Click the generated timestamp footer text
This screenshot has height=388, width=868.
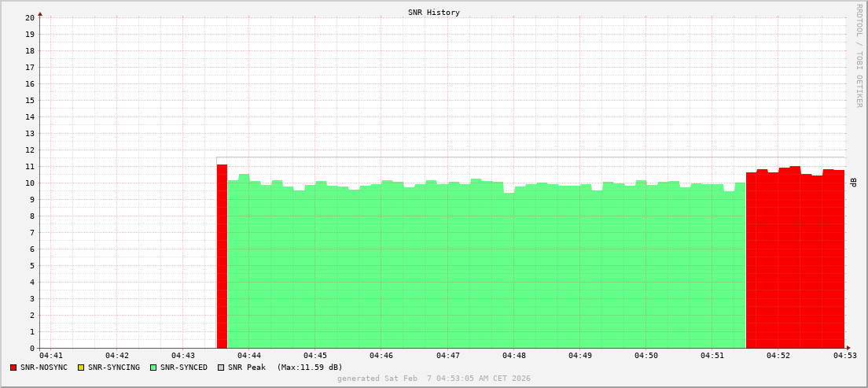(x=433, y=379)
